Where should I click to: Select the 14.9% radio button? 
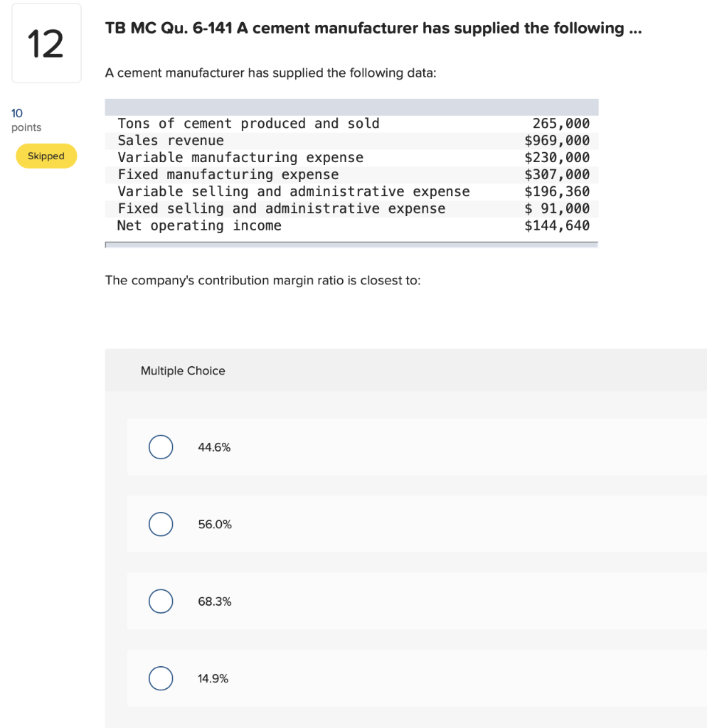[x=161, y=678]
